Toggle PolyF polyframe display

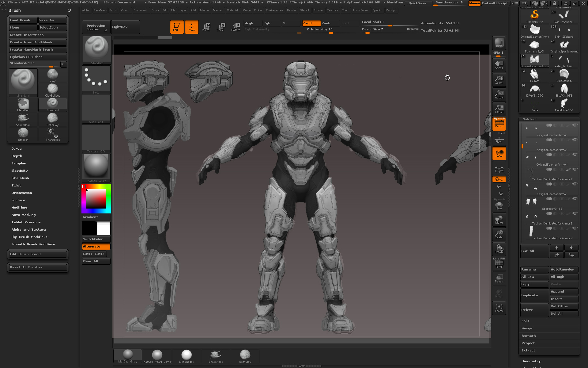pyautogui.click(x=499, y=264)
